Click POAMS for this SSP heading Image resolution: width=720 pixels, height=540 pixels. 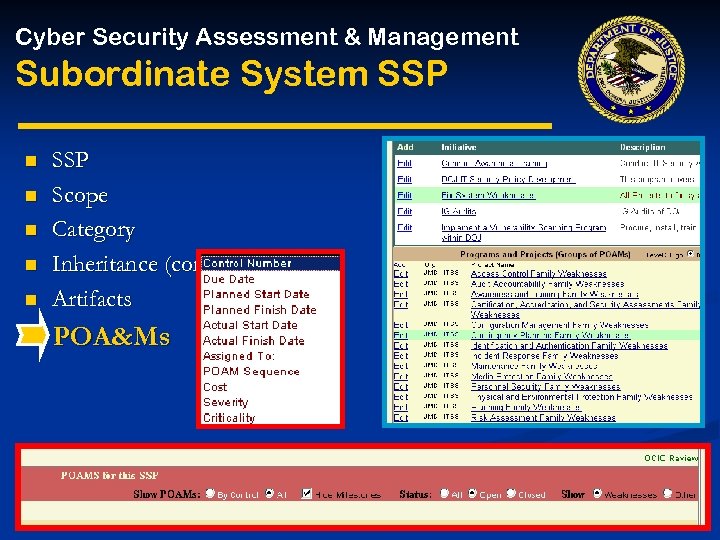[x=109, y=475]
